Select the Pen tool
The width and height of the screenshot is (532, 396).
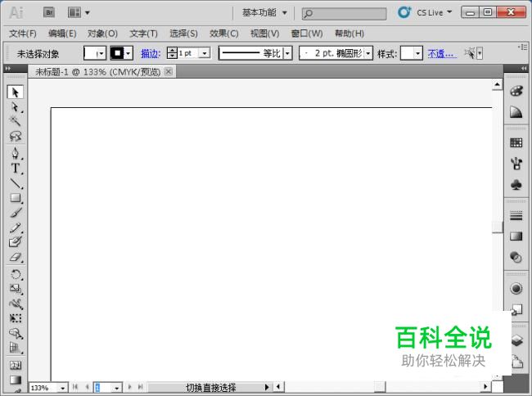tap(16, 153)
